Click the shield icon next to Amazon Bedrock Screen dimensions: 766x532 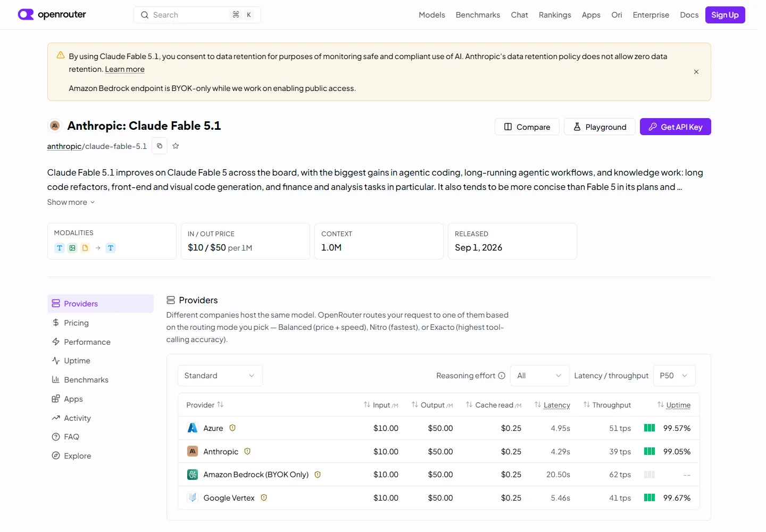click(318, 475)
